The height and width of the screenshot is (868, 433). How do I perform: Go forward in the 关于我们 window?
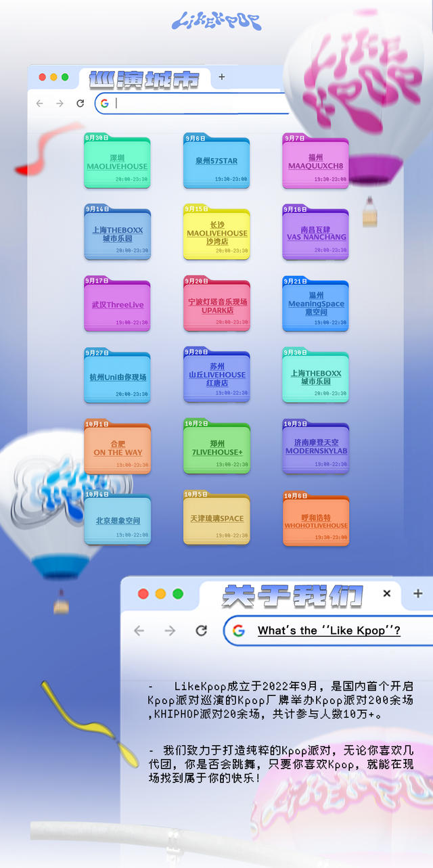click(x=170, y=631)
